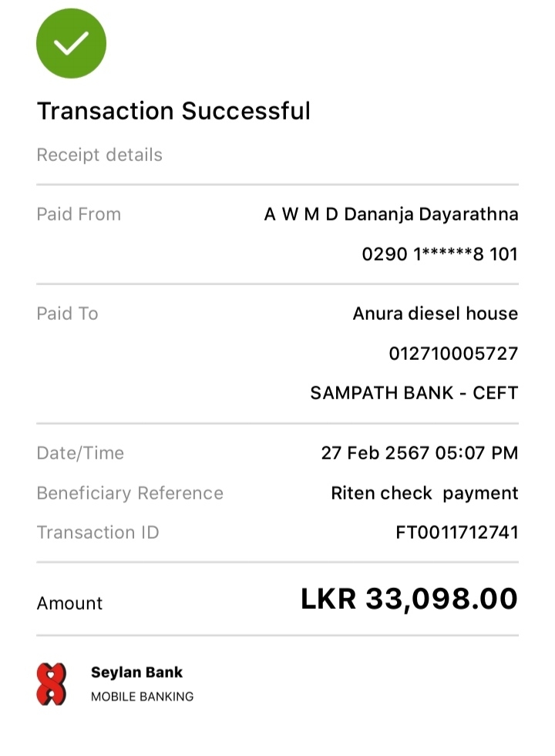
Task: Click the green success checkmark icon
Action: (x=71, y=43)
